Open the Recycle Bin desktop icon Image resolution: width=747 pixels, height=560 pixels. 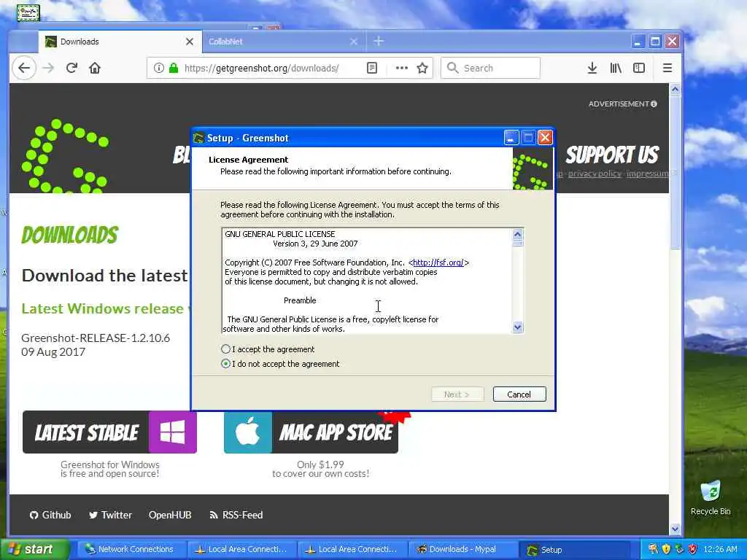711,498
